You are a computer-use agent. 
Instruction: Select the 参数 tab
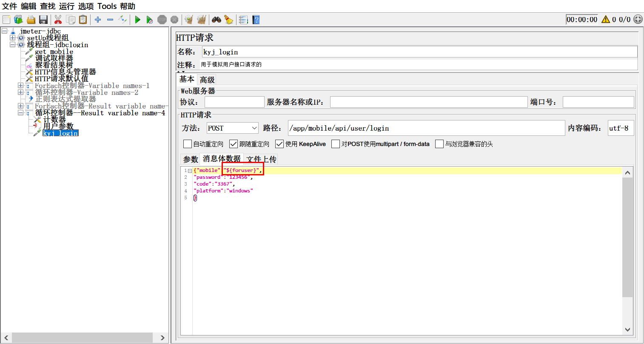(190, 159)
